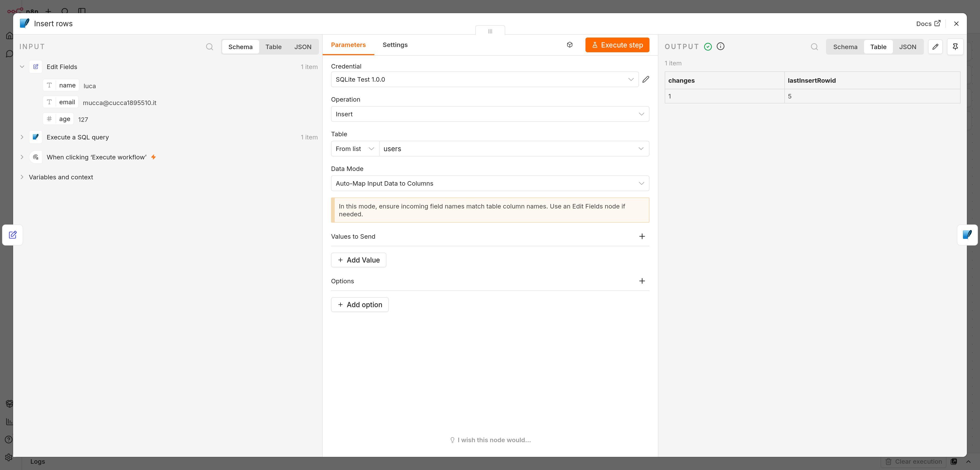This screenshot has height=470, width=980.
Task: Edit the SQLite credential with the pencil icon
Action: point(646,79)
